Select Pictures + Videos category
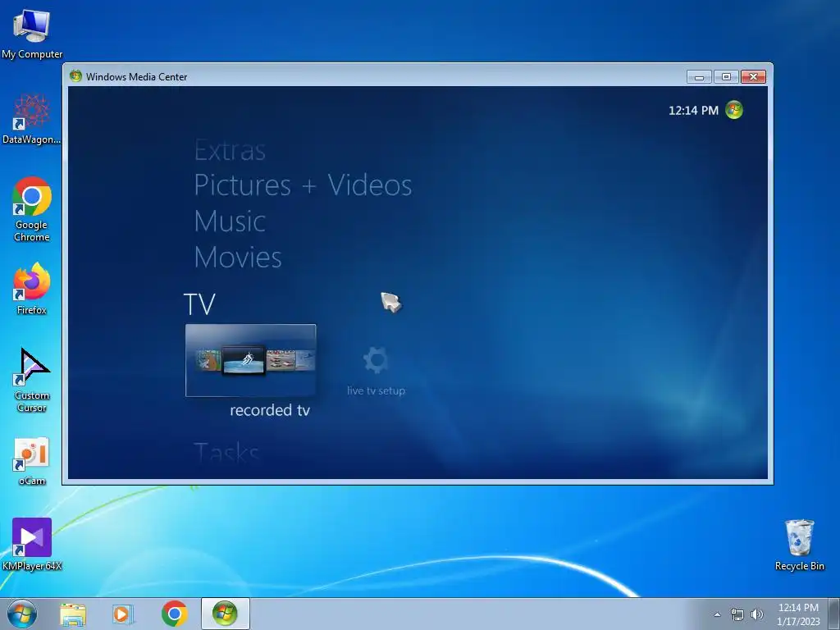The image size is (840, 630). click(x=304, y=185)
